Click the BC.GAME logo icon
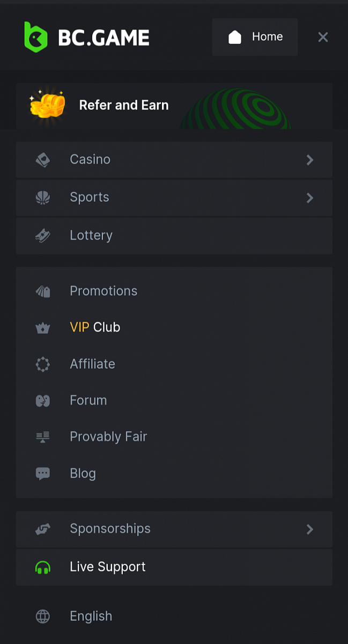Screen dimensions: 348x644 (x=36, y=37)
